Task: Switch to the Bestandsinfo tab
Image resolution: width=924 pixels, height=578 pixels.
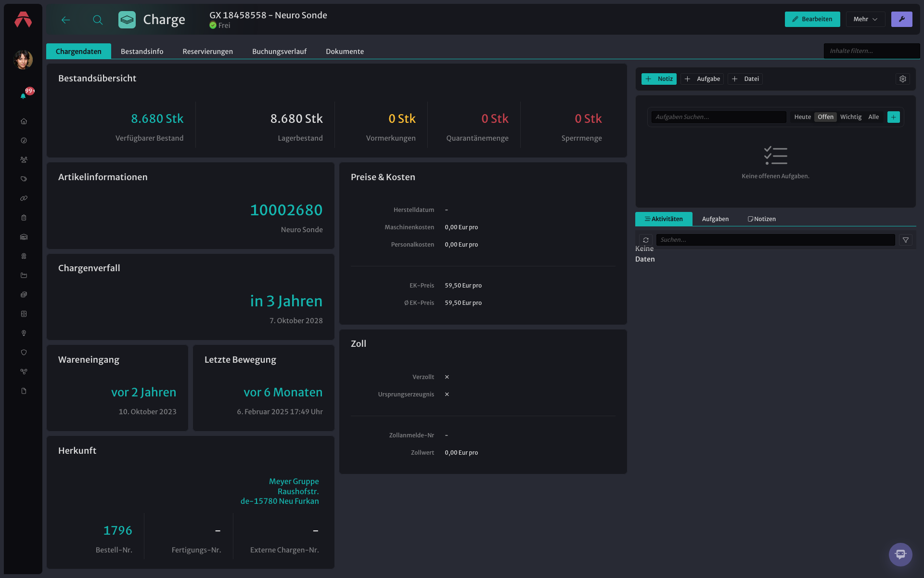Action: pyautogui.click(x=142, y=52)
